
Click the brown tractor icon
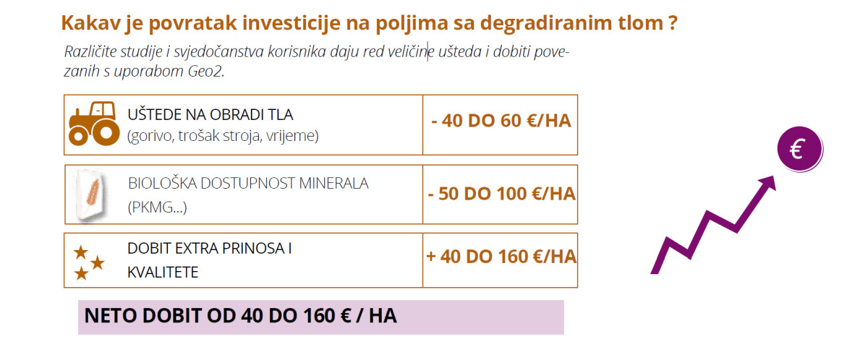click(94, 124)
